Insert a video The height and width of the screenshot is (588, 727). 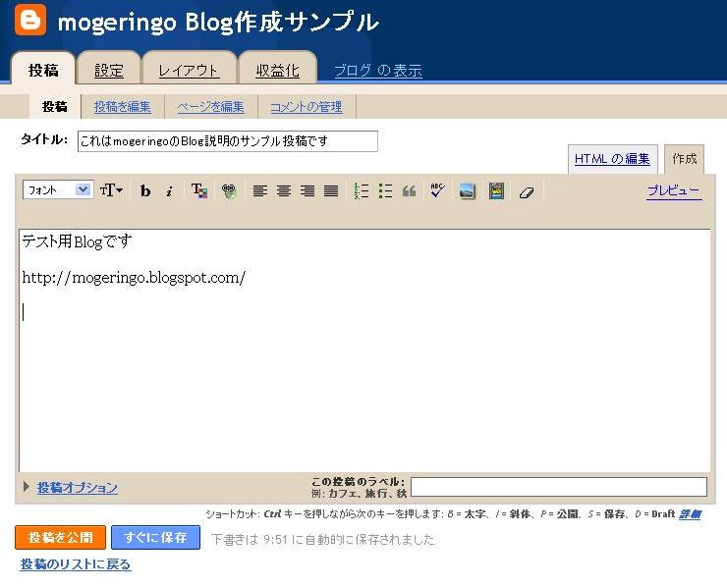[x=496, y=190]
